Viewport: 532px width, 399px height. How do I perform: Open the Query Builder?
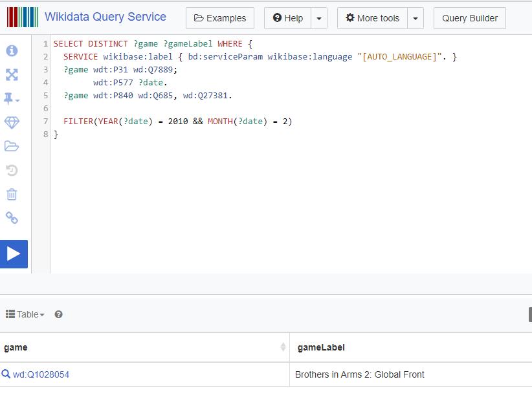pyautogui.click(x=470, y=18)
